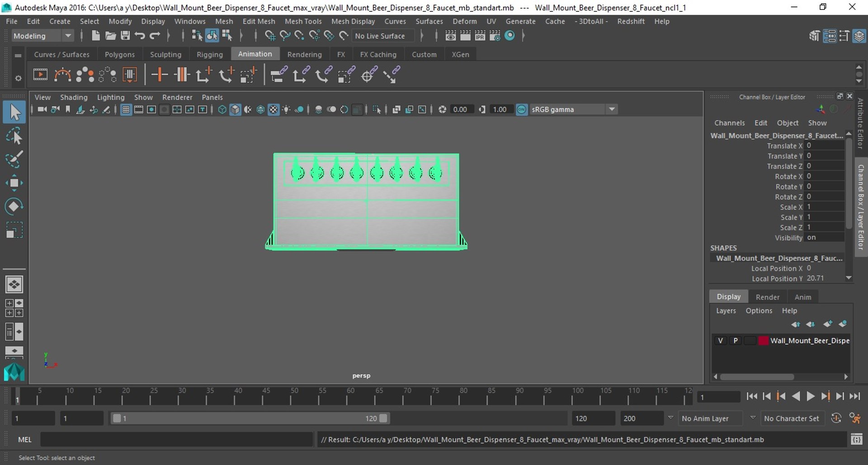Play the animation forwards

coord(811,396)
